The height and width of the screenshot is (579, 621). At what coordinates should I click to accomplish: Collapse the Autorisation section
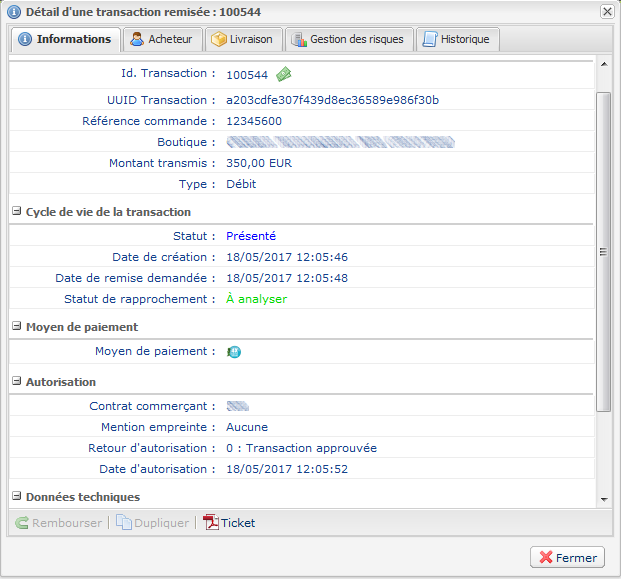coord(17,382)
